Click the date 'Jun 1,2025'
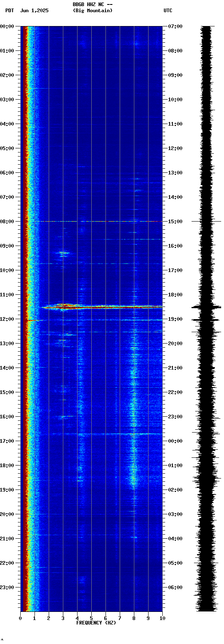Image resolution: width=224 pixels, height=644 pixels. click(x=34, y=11)
